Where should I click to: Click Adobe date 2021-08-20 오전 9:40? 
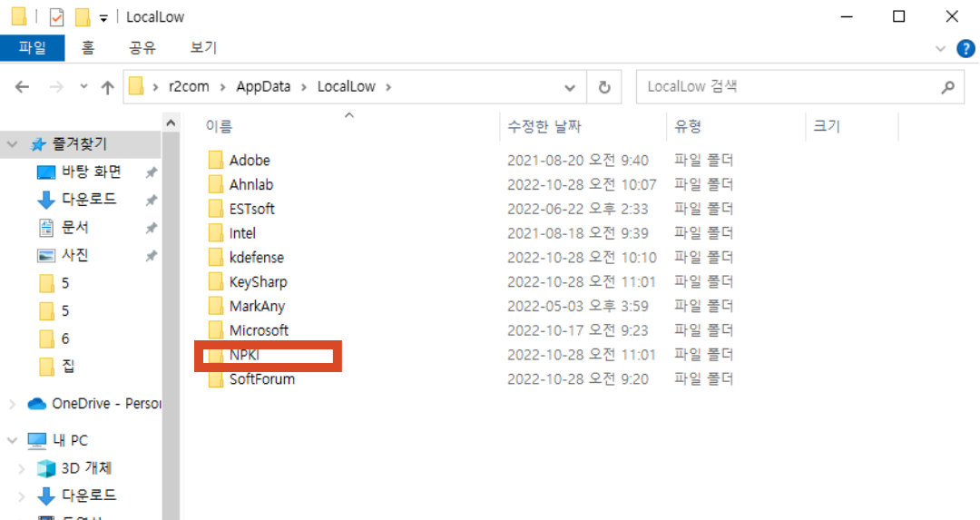(577, 161)
